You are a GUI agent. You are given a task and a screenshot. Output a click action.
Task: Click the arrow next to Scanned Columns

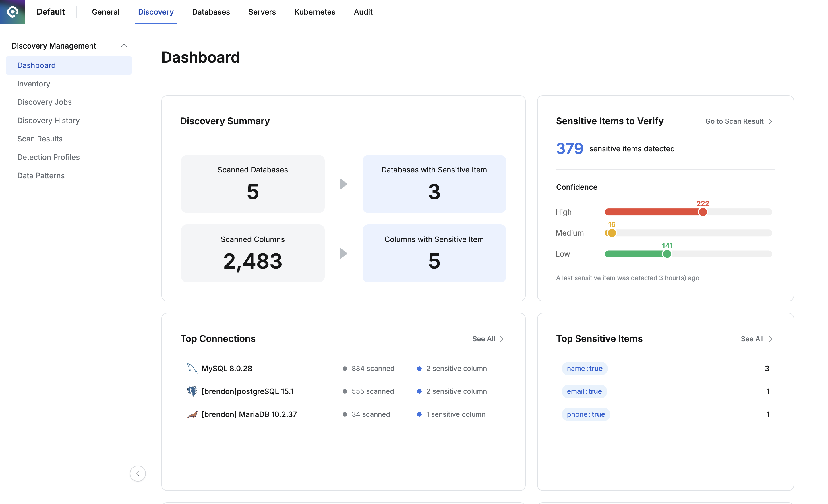pyautogui.click(x=343, y=253)
